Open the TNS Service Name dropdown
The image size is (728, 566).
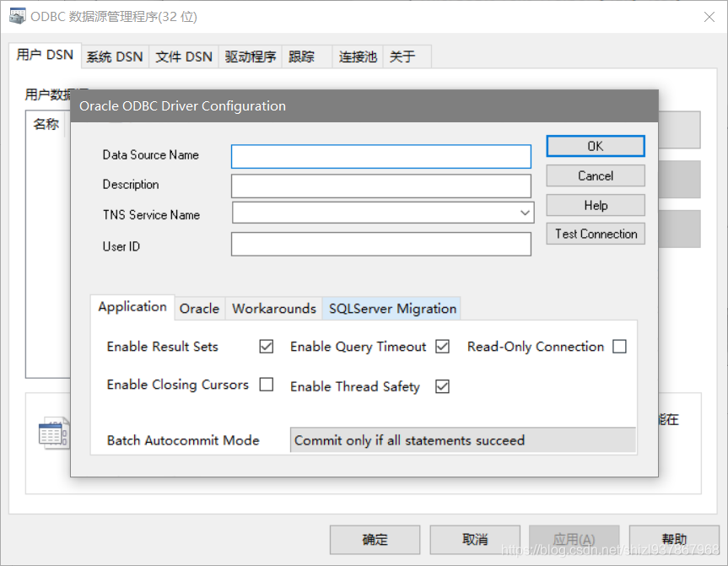tap(525, 213)
